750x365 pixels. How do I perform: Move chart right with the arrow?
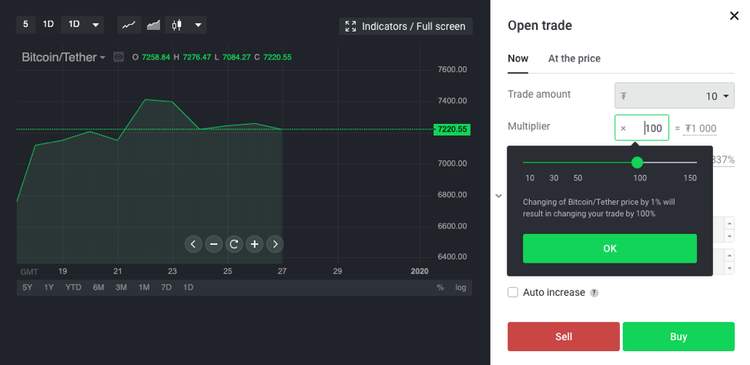point(275,244)
